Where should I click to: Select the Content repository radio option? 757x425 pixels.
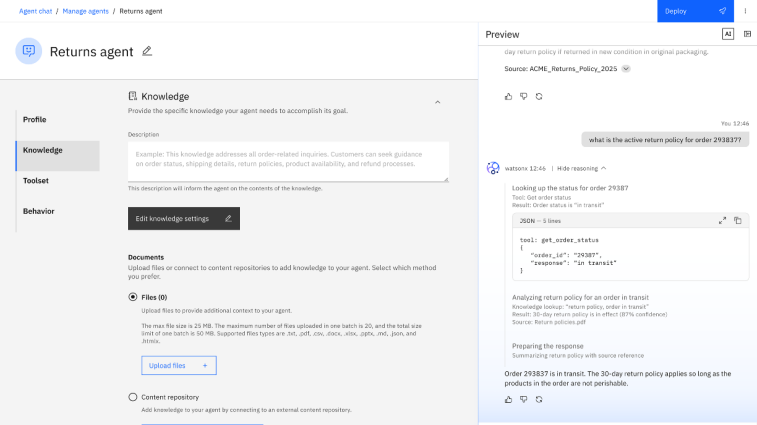tap(133, 397)
